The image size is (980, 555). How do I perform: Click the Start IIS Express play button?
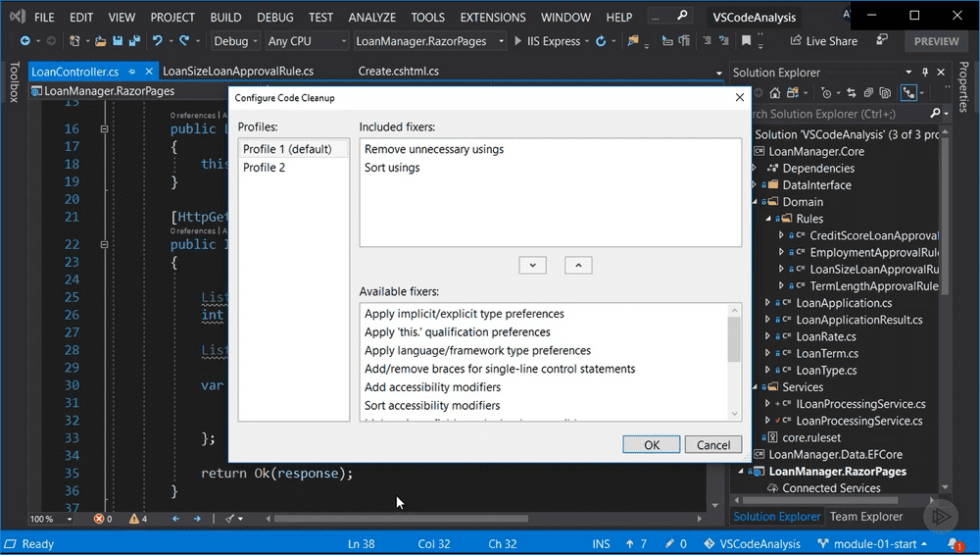click(517, 41)
